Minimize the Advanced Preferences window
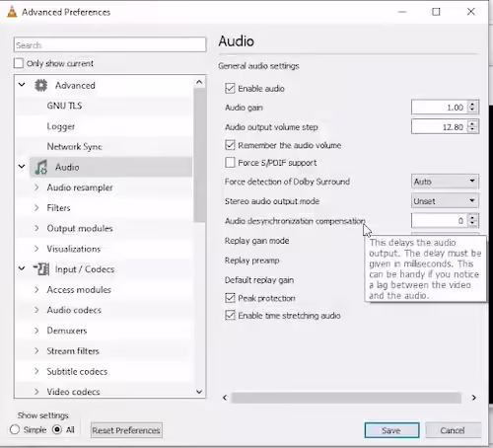Image resolution: width=493 pixels, height=448 pixels. coord(402,12)
